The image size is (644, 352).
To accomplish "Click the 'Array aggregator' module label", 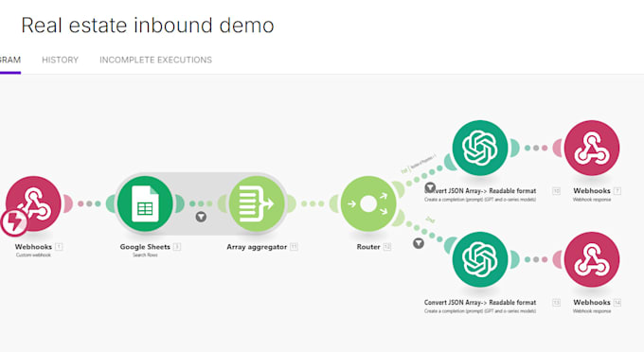I will (x=257, y=247).
